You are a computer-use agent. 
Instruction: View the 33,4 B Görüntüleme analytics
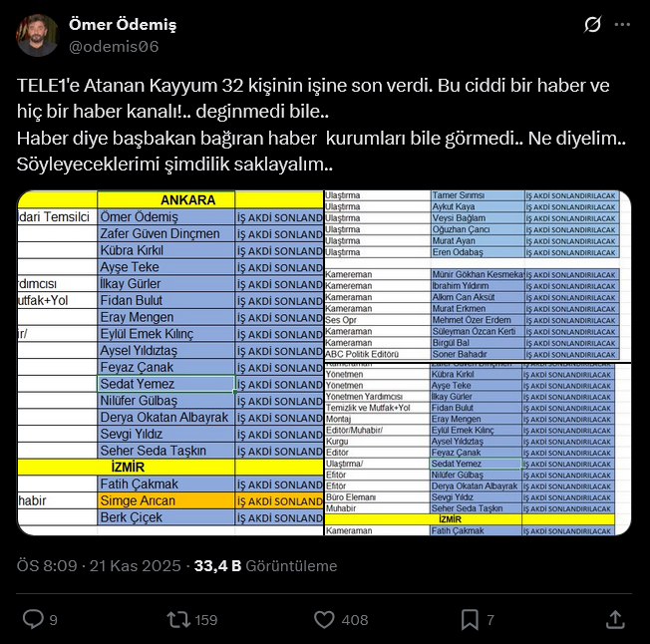point(265,565)
